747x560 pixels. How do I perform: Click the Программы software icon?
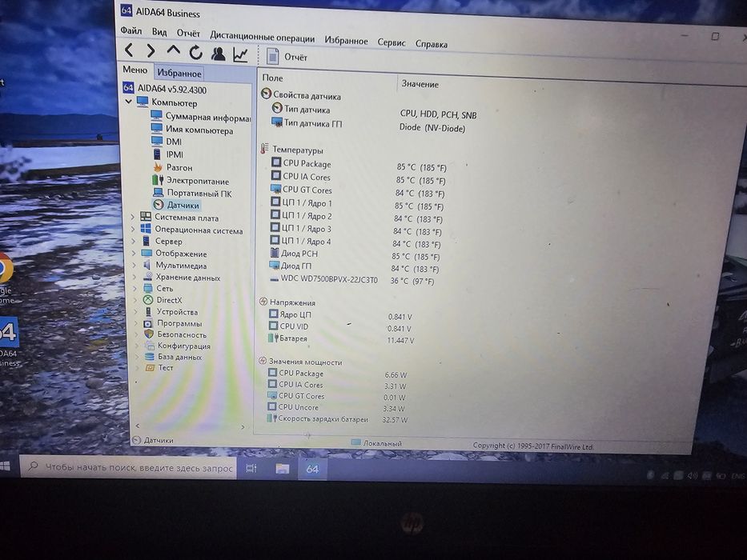[x=148, y=323]
